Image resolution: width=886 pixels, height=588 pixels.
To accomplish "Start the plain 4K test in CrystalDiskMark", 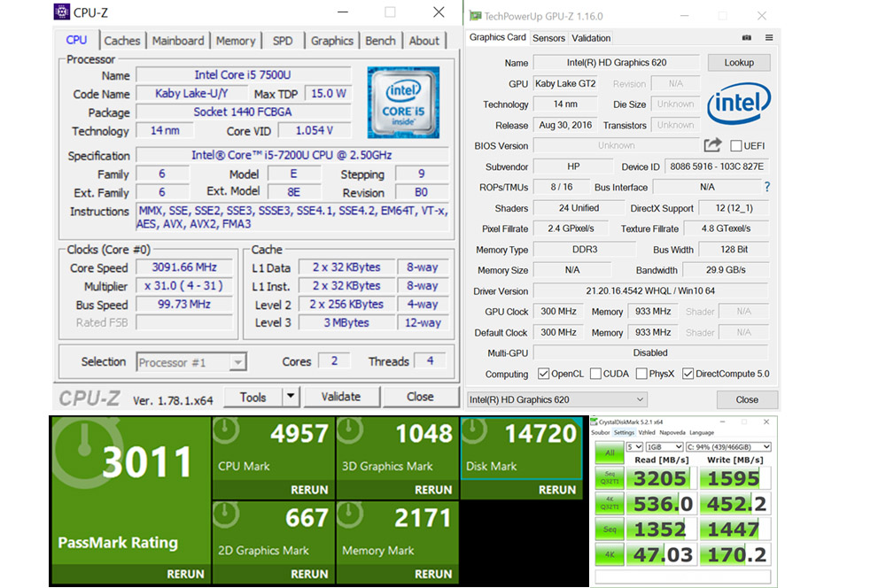I will [610, 554].
